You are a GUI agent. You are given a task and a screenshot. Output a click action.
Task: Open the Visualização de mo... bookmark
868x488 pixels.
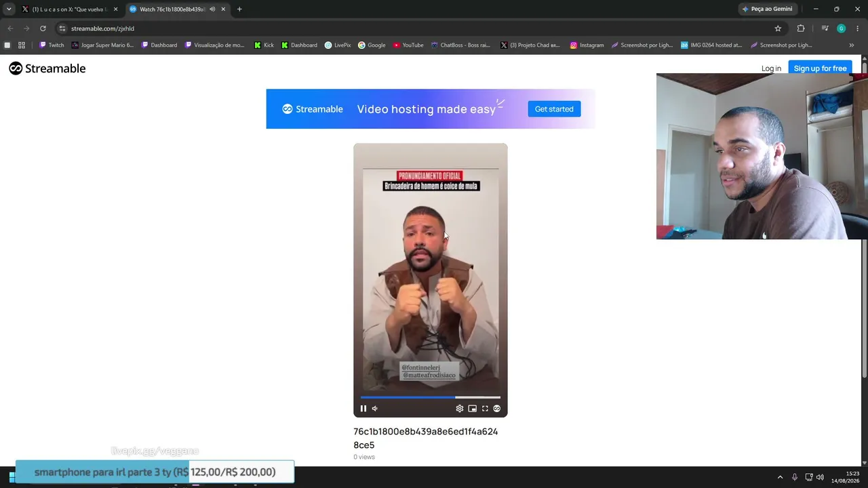click(215, 45)
